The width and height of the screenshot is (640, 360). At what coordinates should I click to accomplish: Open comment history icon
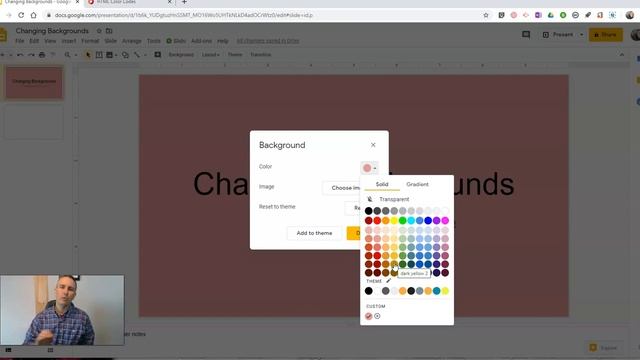pos(526,35)
